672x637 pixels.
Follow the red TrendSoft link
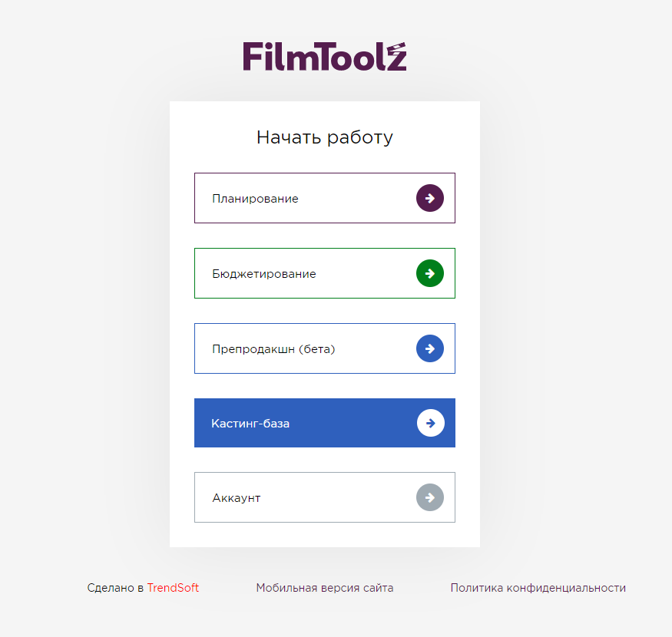[173, 588]
